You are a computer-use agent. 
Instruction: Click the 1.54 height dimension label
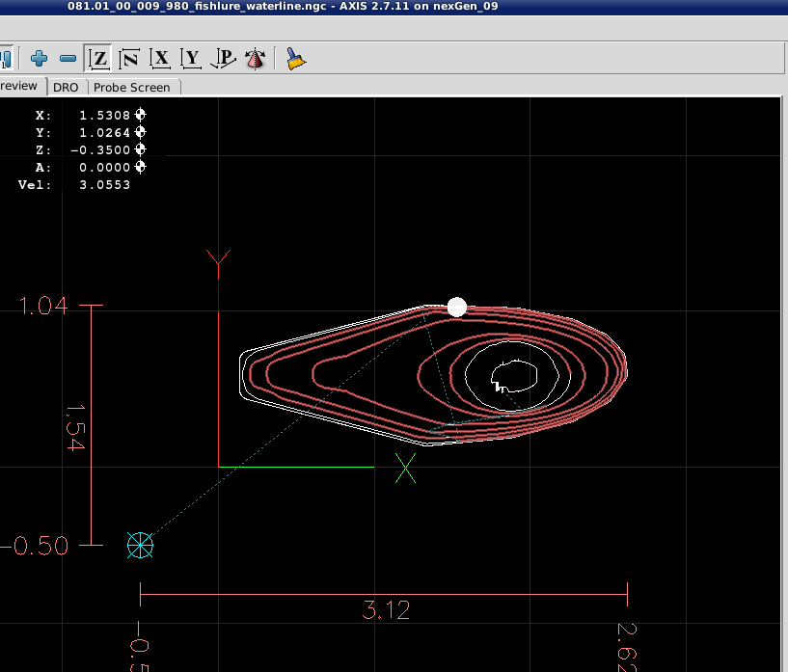[75, 427]
